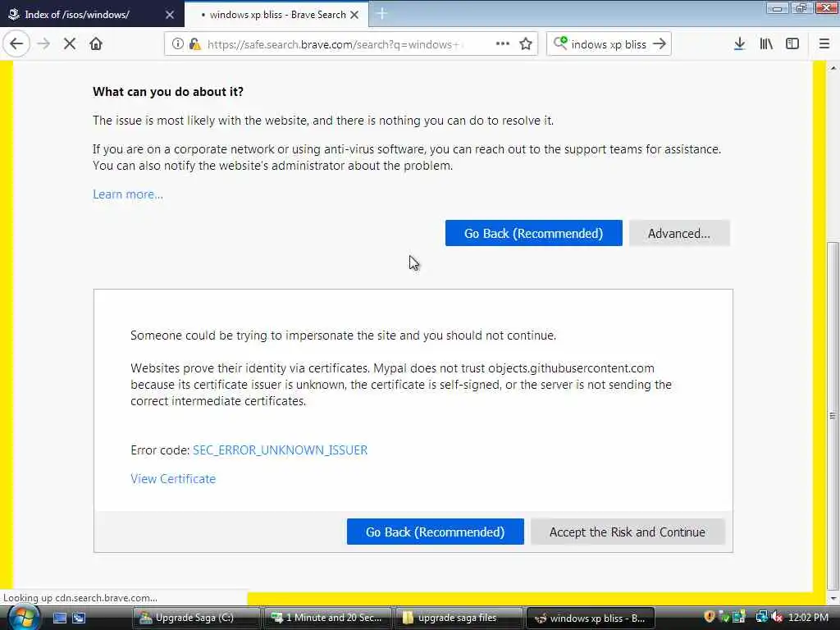The width and height of the screenshot is (840, 630).
Task: Click 'Looking up cdn.search.brave.com...' status text
Action: [80, 598]
